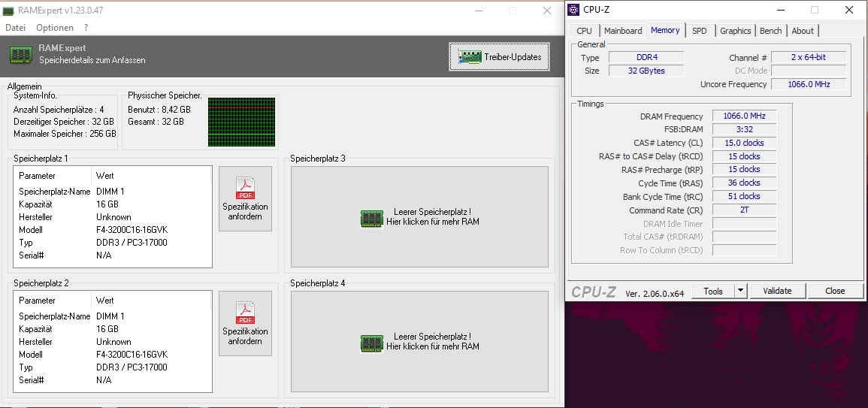The height and width of the screenshot is (408, 868).
Task: Click the Validate button in CPU-Z
Action: 777,292
